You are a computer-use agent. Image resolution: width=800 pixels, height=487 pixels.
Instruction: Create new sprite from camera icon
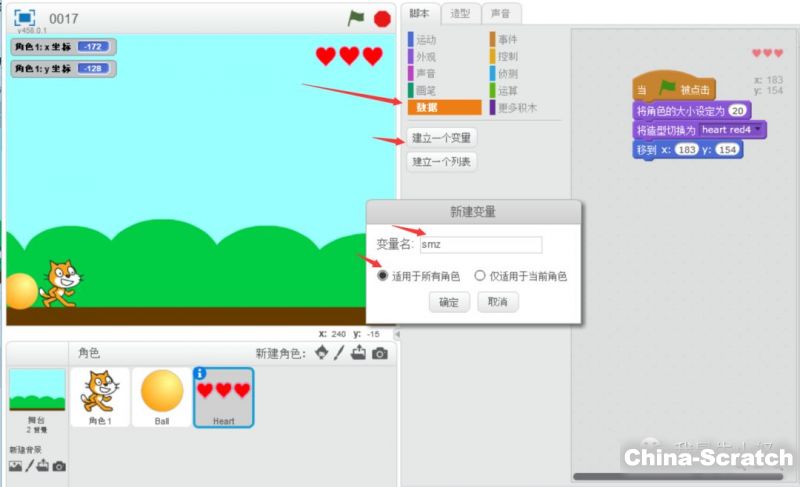click(379, 353)
